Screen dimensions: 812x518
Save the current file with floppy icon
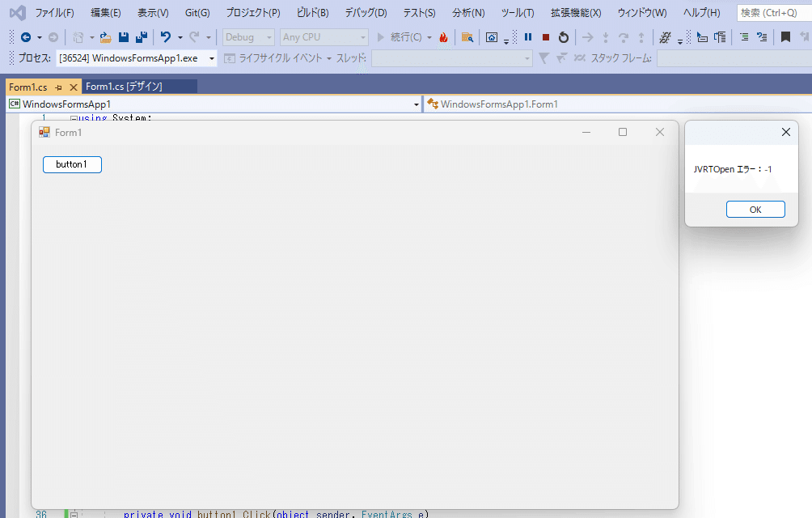[123, 37]
